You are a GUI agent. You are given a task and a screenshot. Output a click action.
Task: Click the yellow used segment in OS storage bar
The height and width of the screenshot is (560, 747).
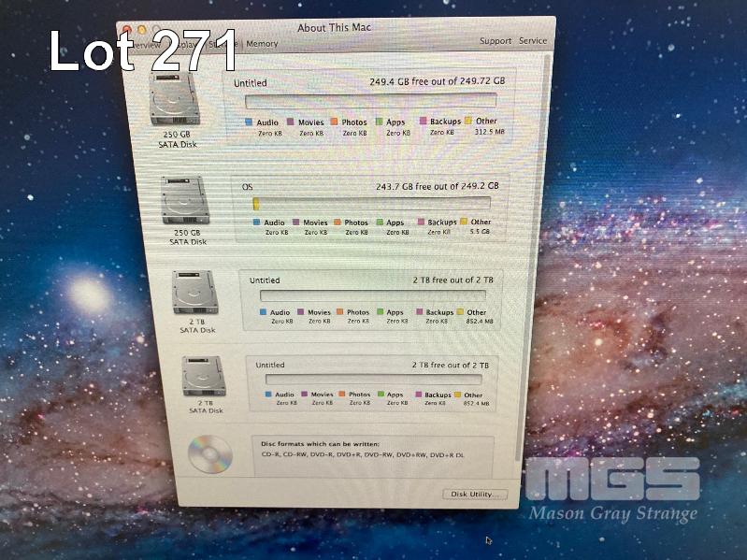256,204
